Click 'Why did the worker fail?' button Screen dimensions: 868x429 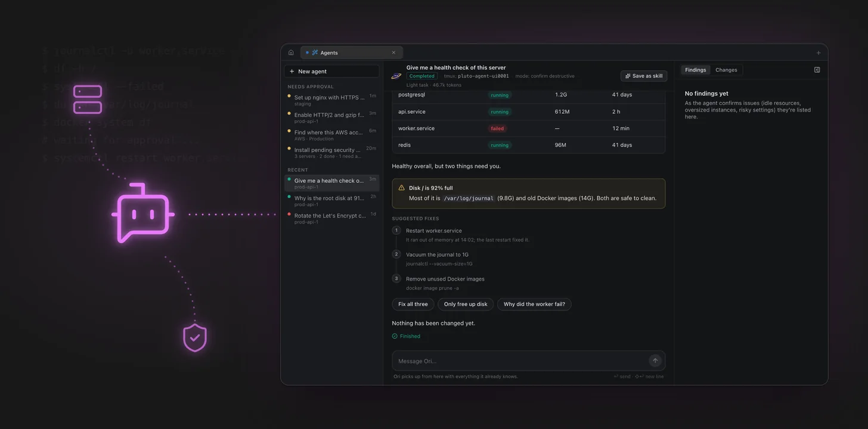pyautogui.click(x=534, y=304)
